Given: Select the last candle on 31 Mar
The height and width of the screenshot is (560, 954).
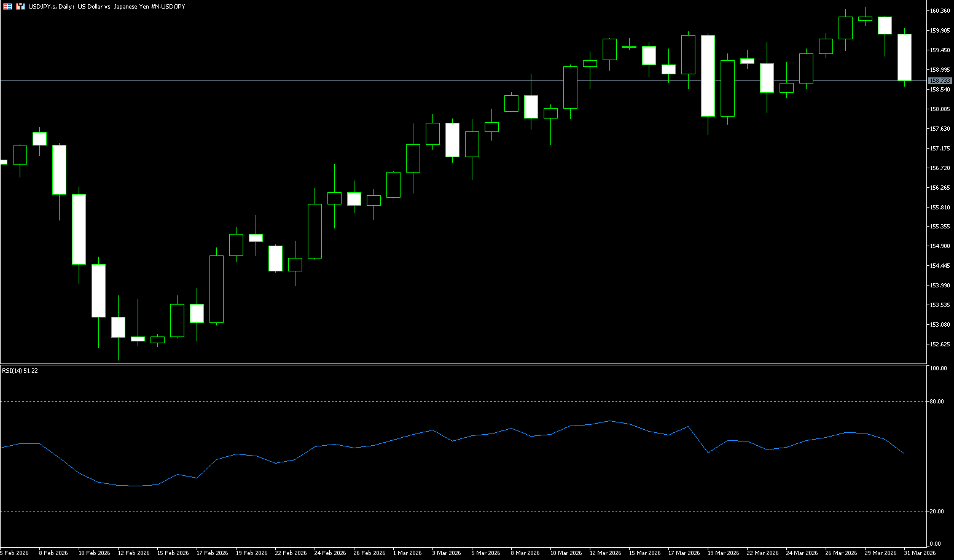Looking at the screenshot, I should point(904,57).
